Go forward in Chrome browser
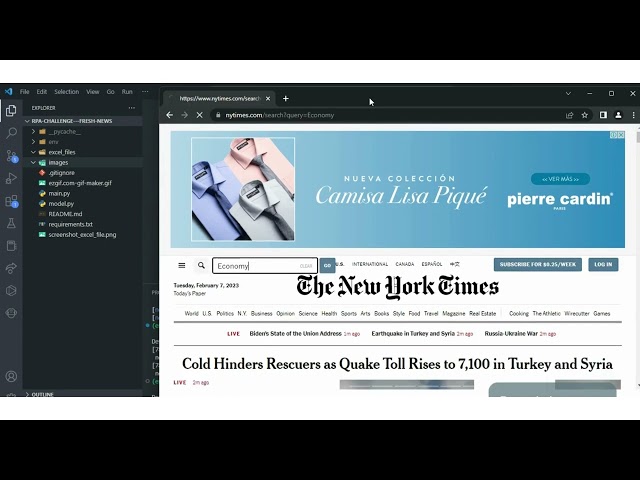This screenshot has height=480, width=640. [x=184, y=115]
